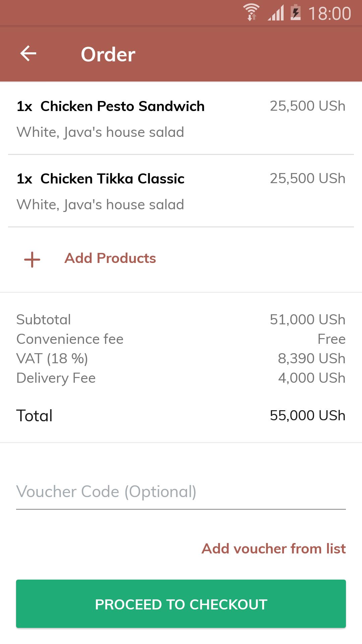Select the Chicken Pesto Sandwich item

[x=181, y=118]
